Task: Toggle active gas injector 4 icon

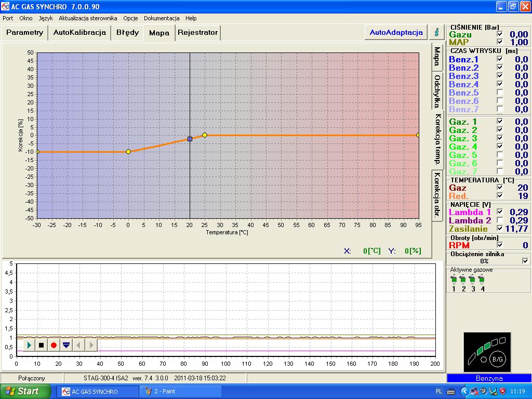Action: 482,280
